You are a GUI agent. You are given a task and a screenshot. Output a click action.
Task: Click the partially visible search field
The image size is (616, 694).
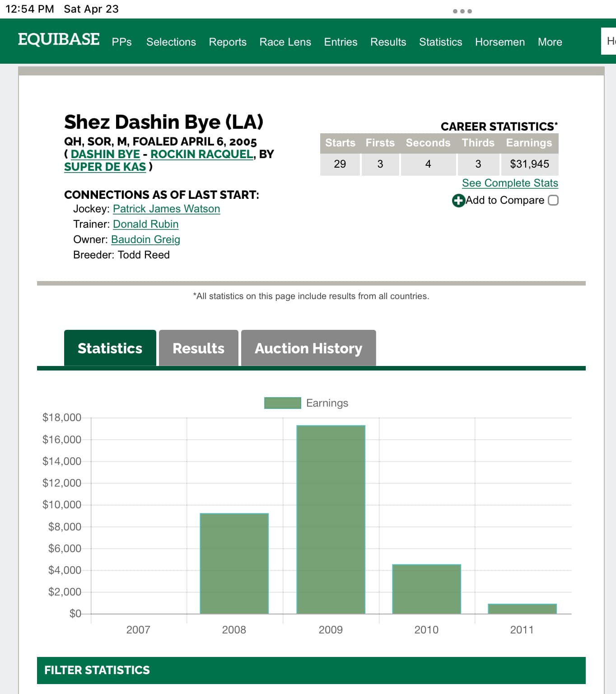609,41
